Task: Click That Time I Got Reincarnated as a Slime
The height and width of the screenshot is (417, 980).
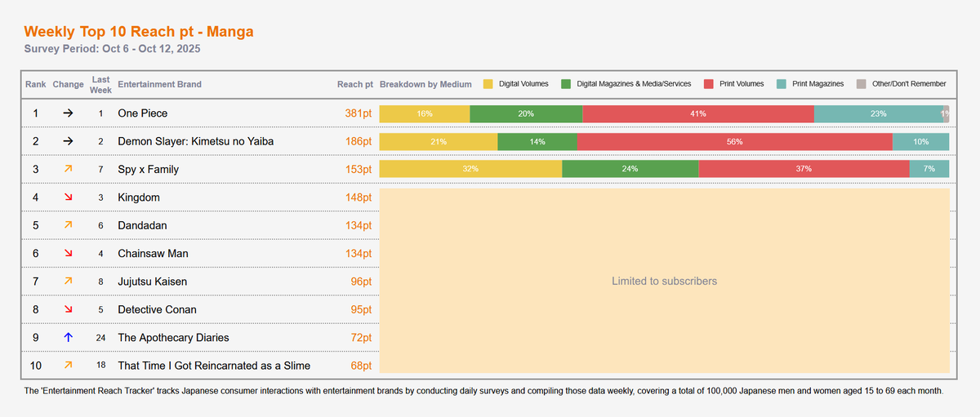Action: tap(214, 365)
